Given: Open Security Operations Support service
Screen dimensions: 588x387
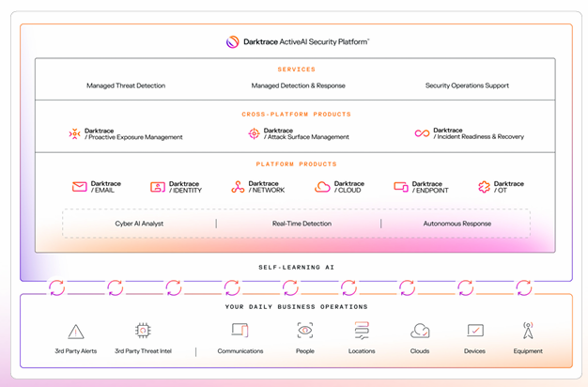Looking at the screenshot, I should click(x=467, y=85).
